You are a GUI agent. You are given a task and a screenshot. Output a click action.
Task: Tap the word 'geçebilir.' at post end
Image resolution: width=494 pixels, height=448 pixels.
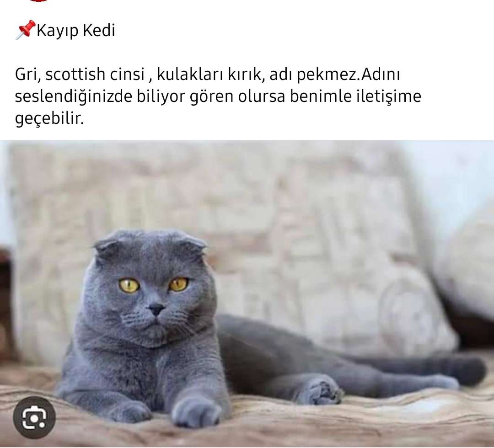(49, 119)
